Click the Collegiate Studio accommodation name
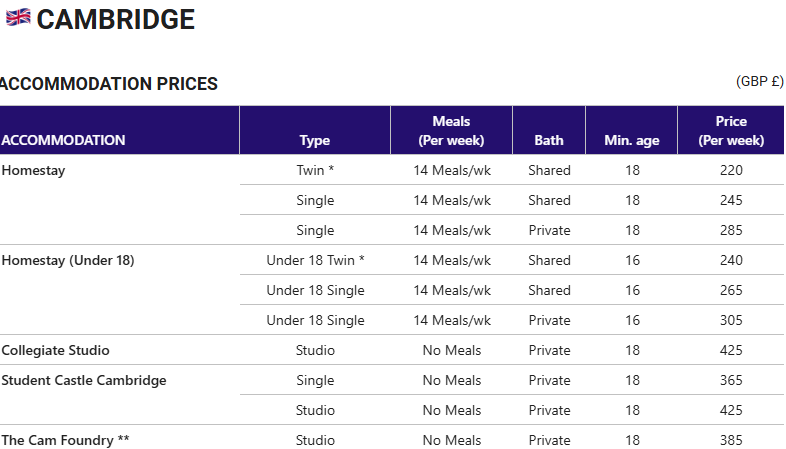This screenshot has width=786, height=449. click(x=56, y=350)
